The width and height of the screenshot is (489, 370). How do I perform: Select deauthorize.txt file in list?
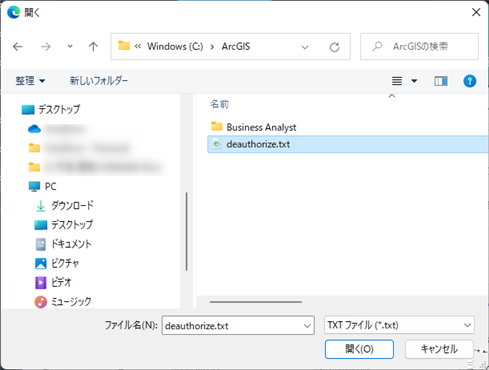[x=348, y=144]
